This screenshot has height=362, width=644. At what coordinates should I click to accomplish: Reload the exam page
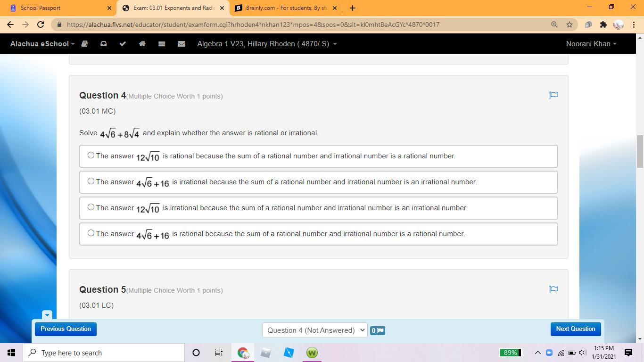pos(41,25)
